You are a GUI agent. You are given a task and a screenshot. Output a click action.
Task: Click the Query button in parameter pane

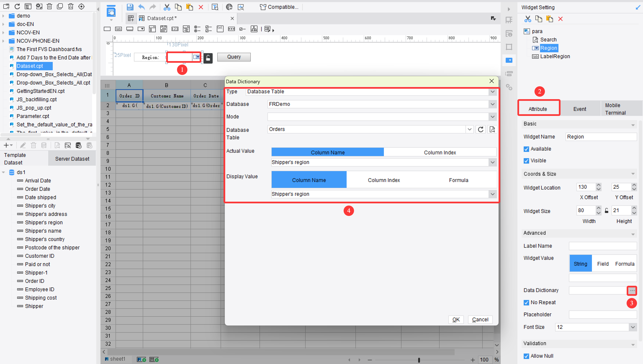click(x=234, y=57)
